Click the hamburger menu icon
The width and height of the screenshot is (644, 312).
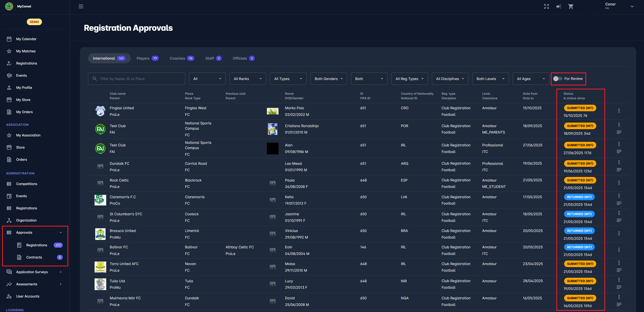[81, 7]
